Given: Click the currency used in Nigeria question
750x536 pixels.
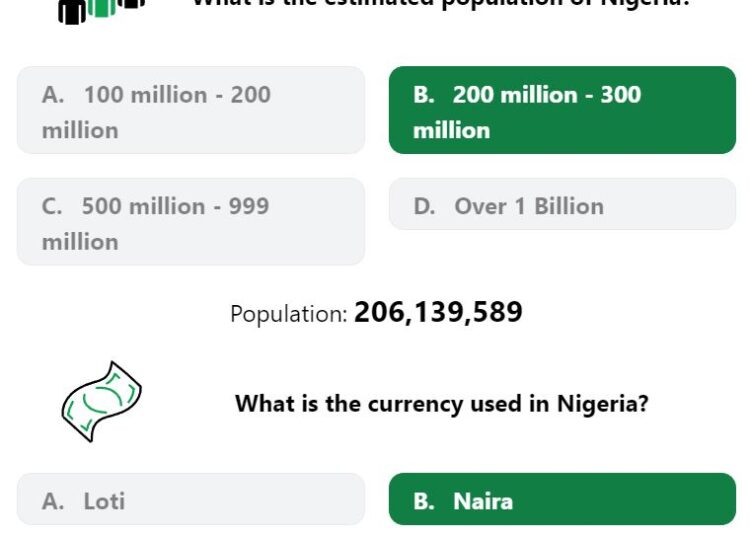Looking at the screenshot, I should pyautogui.click(x=441, y=404).
